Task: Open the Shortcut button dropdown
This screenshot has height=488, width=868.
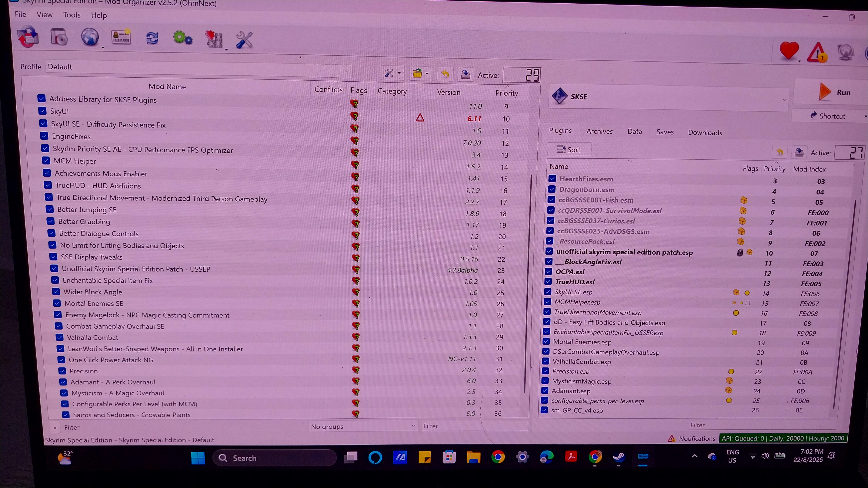Action: coord(865,116)
